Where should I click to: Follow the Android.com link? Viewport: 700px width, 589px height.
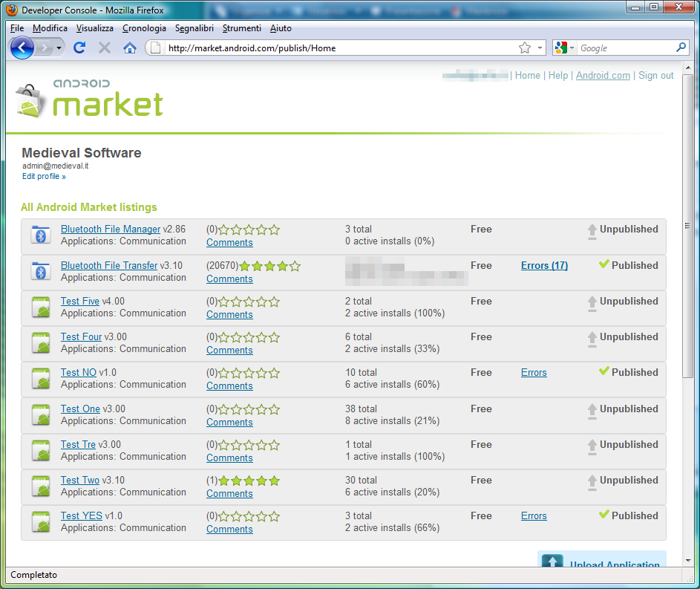603,76
